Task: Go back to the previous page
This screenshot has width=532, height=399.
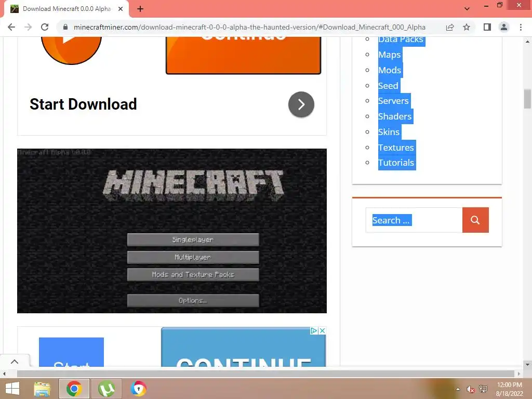Action: 11,27
